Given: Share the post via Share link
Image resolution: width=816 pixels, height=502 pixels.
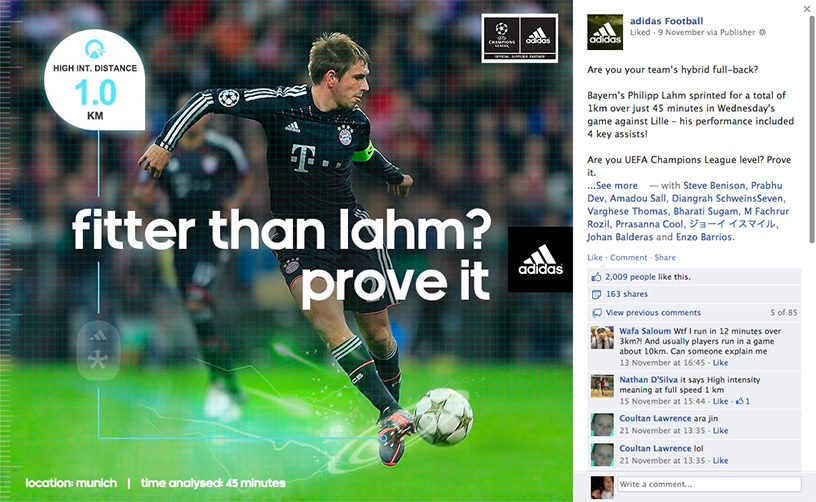Looking at the screenshot, I should coord(665,258).
